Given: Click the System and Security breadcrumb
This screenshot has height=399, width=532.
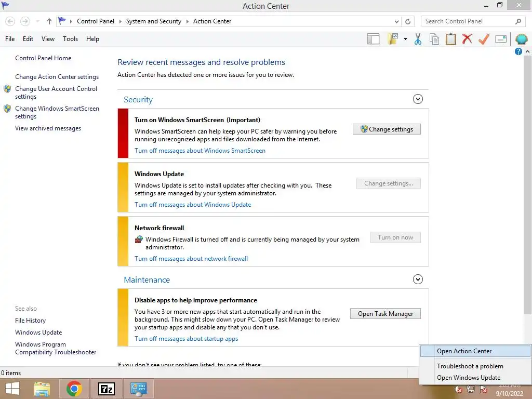Looking at the screenshot, I should point(153,21).
